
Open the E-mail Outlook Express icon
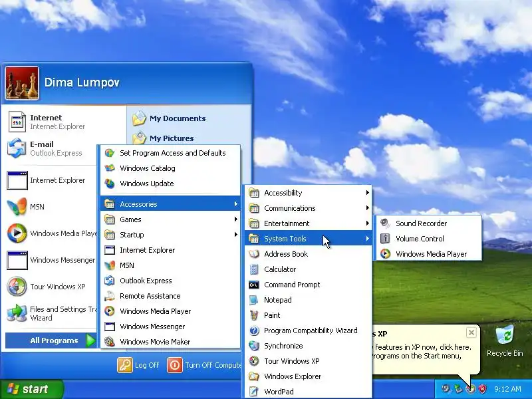17,148
